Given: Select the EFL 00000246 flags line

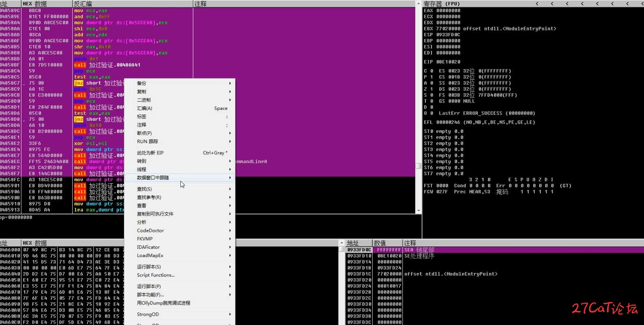Looking at the screenshot, I should coord(479,122).
